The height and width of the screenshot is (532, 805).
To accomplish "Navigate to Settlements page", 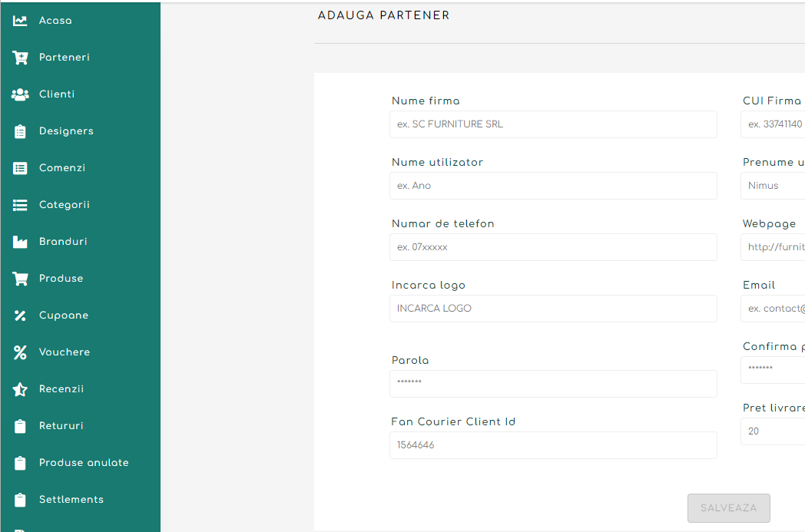I will click(x=71, y=500).
